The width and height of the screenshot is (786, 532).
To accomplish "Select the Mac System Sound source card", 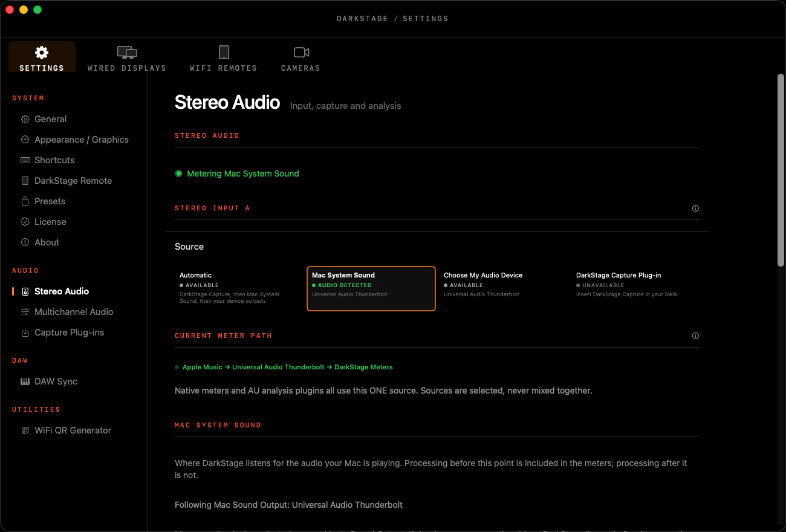I will tap(371, 288).
